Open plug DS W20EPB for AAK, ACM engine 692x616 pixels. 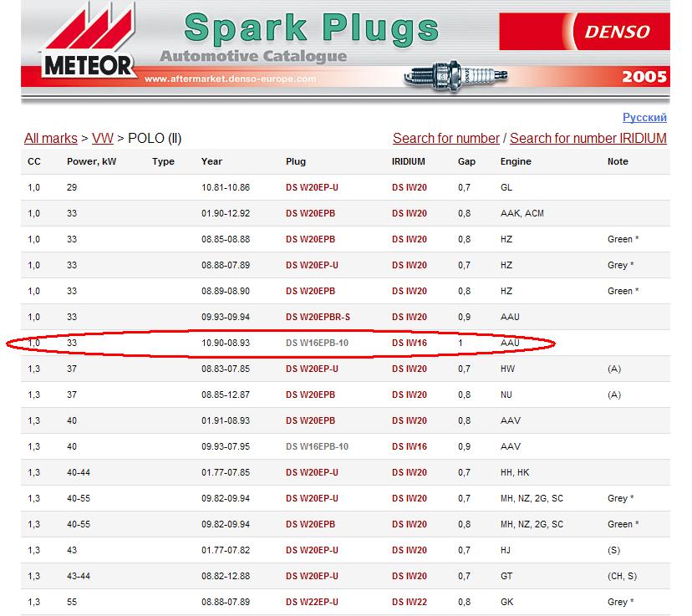point(310,214)
